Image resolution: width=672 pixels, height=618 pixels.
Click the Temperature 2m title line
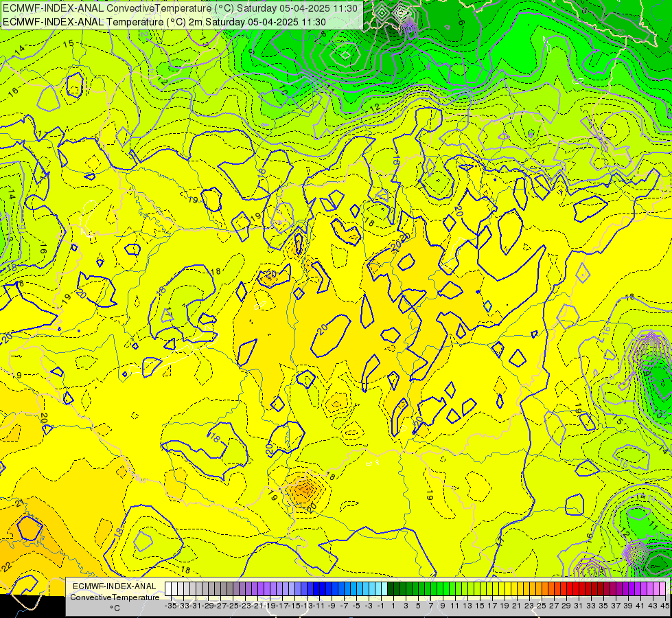point(164,22)
